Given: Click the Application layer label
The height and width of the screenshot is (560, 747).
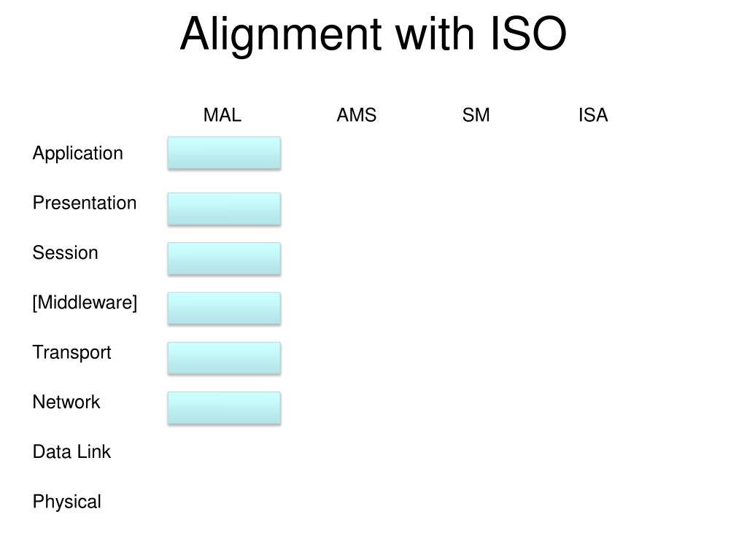Looking at the screenshot, I should tap(77, 153).
